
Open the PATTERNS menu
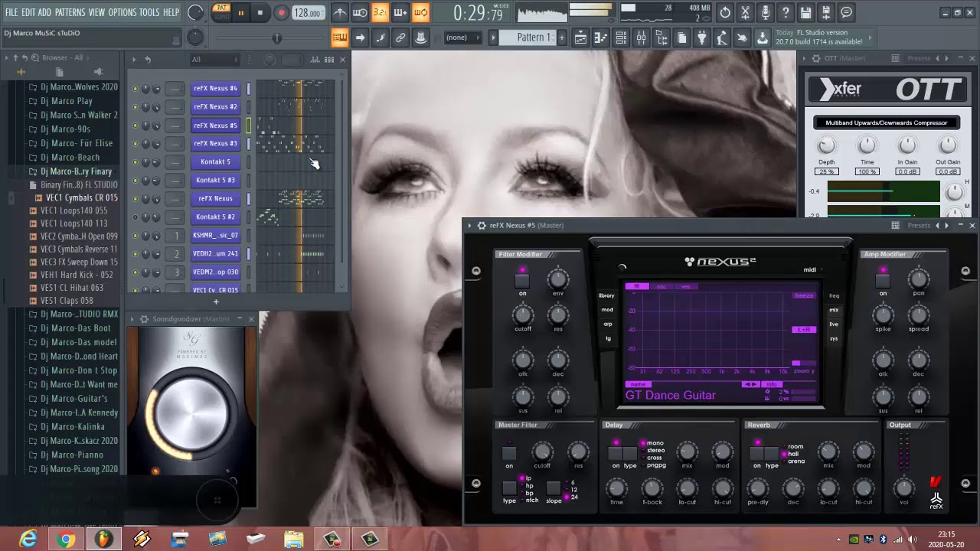point(70,12)
